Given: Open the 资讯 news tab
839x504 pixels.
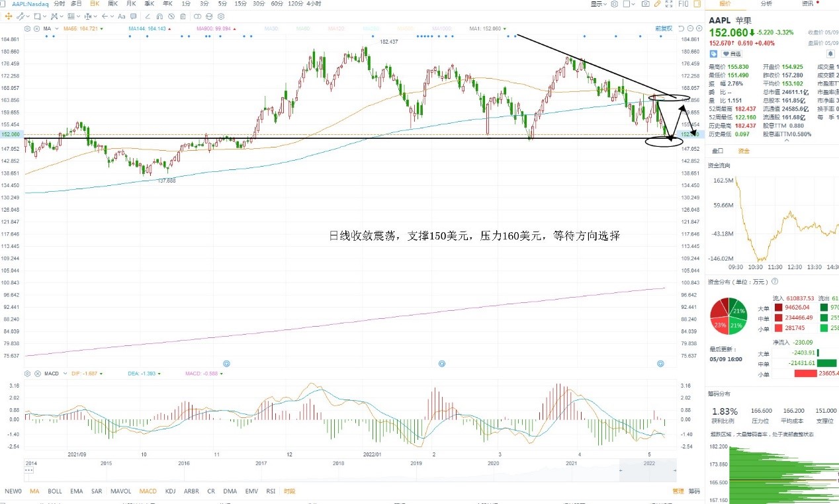Looking at the screenshot, I should click(807, 4).
